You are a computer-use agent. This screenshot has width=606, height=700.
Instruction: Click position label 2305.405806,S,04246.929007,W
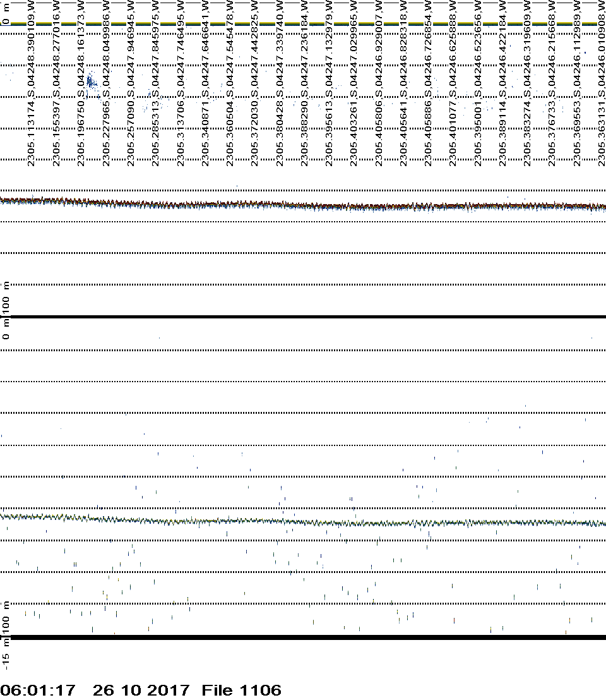(x=377, y=83)
